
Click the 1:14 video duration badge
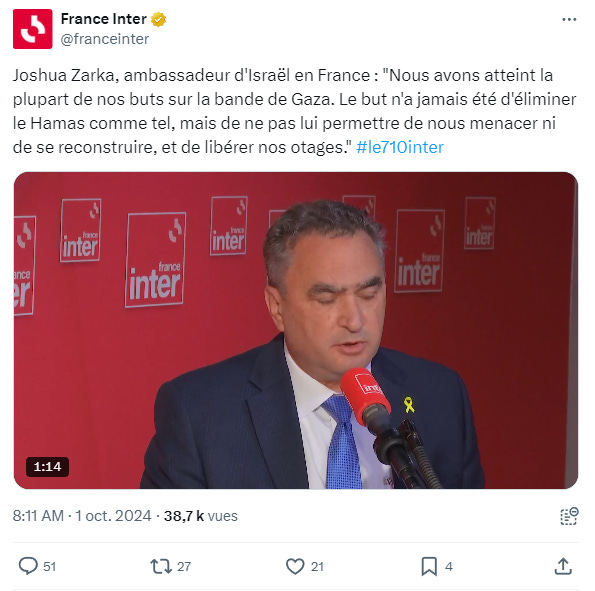(47, 466)
